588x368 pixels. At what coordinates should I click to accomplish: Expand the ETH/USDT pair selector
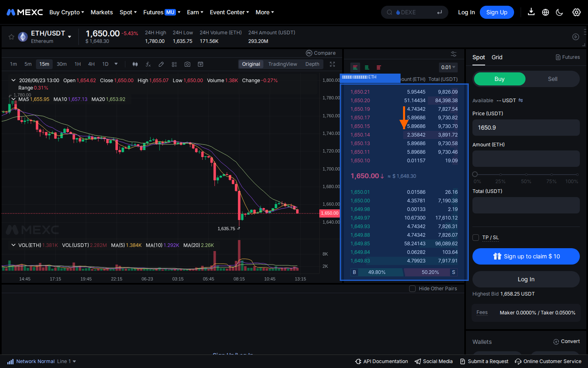[69, 37]
